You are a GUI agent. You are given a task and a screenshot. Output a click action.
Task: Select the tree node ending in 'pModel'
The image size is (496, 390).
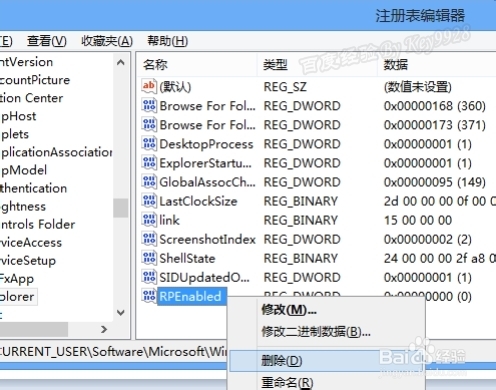[x=24, y=170]
